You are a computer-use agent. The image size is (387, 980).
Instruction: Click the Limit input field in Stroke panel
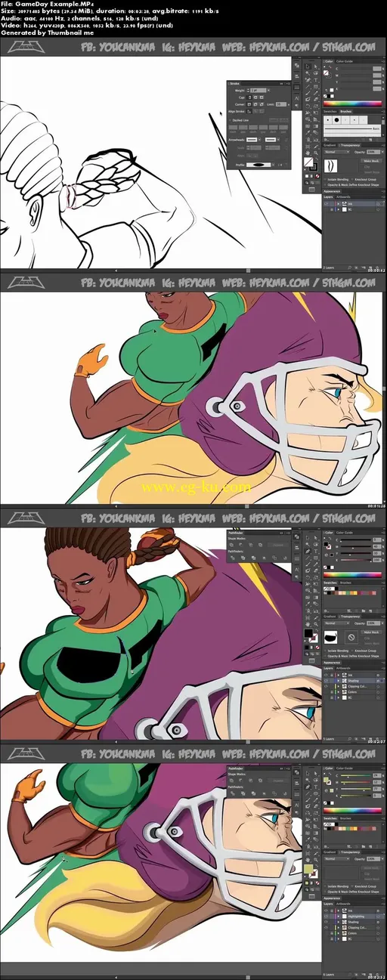(x=281, y=104)
